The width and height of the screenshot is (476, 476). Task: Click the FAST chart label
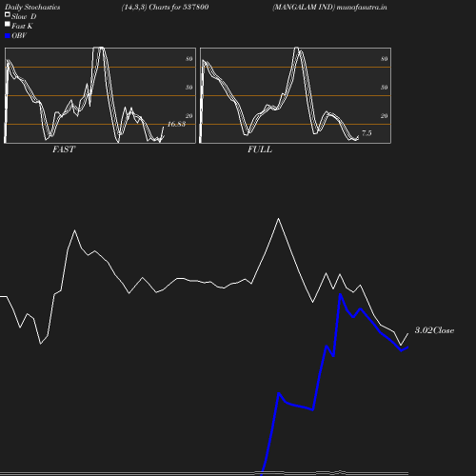coord(64,149)
